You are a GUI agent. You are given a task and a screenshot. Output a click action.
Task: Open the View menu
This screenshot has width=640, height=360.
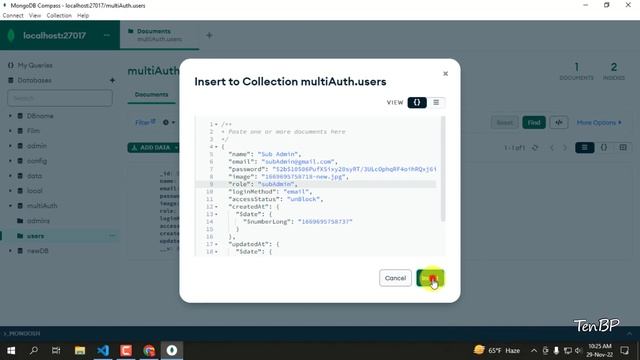click(35, 16)
